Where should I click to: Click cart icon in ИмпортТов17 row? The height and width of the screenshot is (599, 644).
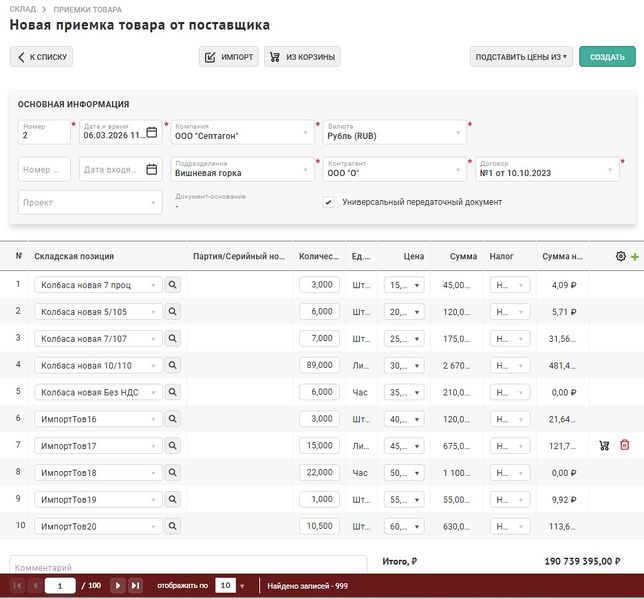coord(604,445)
